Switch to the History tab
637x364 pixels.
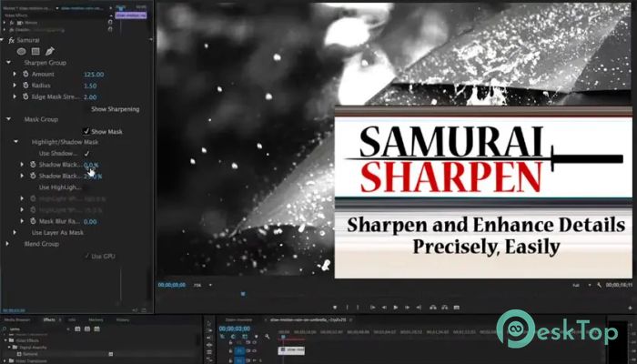click(123, 319)
